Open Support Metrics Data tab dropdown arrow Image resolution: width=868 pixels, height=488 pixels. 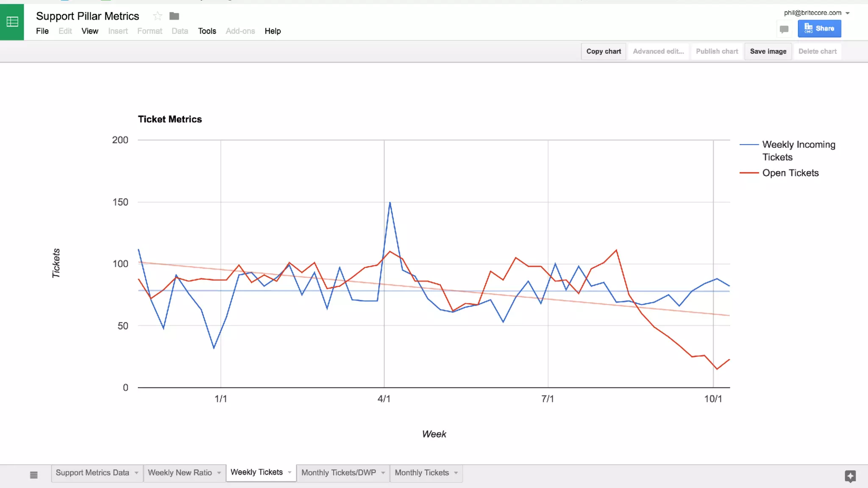[x=136, y=473]
